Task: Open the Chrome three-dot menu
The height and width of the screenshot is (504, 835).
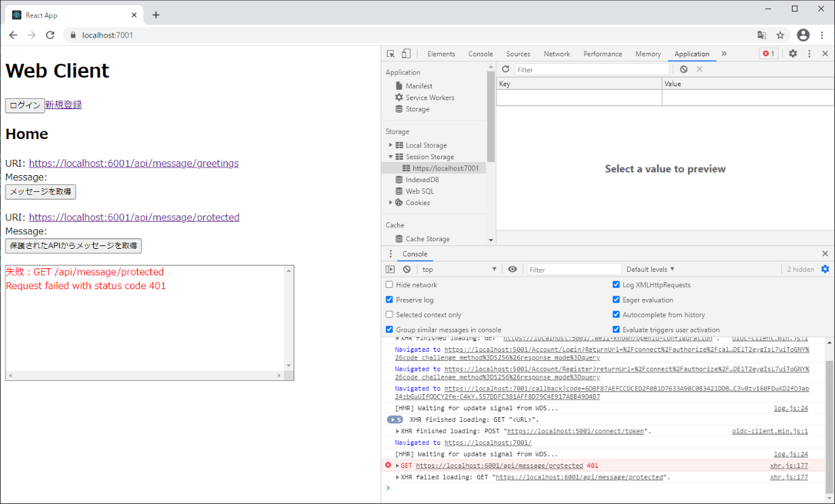Action: (x=822, y=35)
